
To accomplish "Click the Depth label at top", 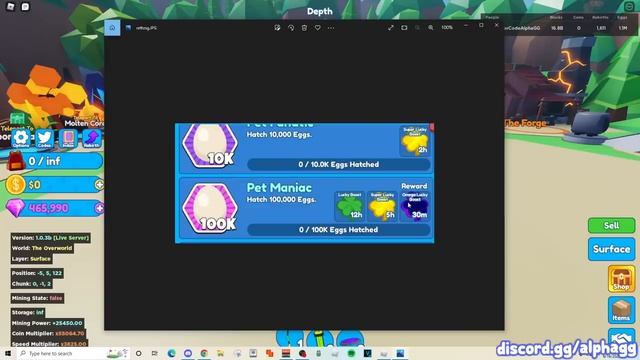I will point(320,11).
